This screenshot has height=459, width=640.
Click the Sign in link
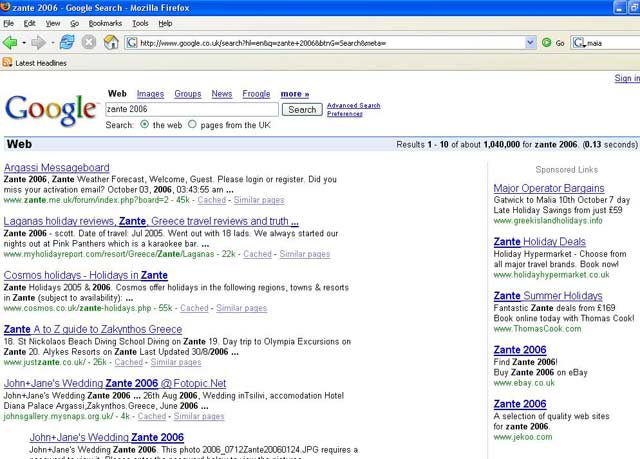(x=627, y=78)
